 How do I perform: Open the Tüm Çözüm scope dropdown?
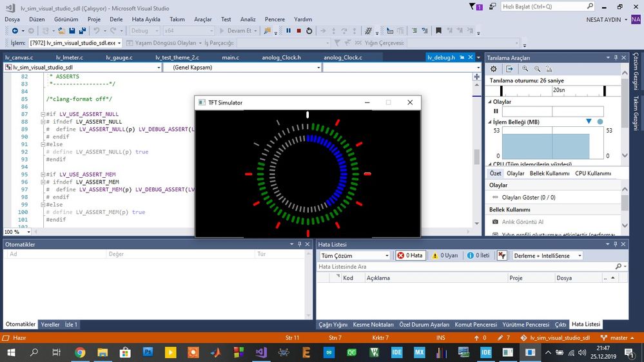(x=355, y=255)
